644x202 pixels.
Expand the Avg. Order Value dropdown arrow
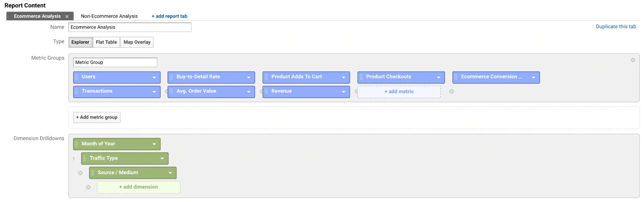[x=248, y=92]
